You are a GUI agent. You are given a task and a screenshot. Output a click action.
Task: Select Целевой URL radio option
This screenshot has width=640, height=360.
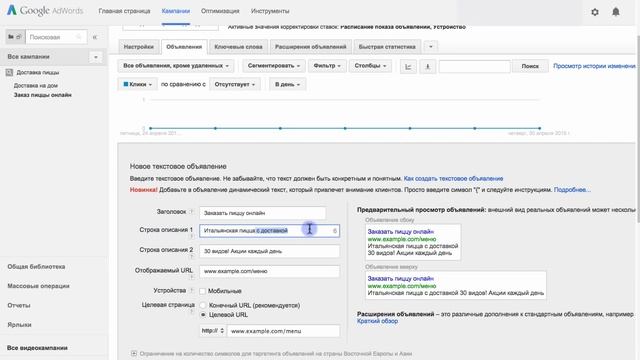click(203, 315)
